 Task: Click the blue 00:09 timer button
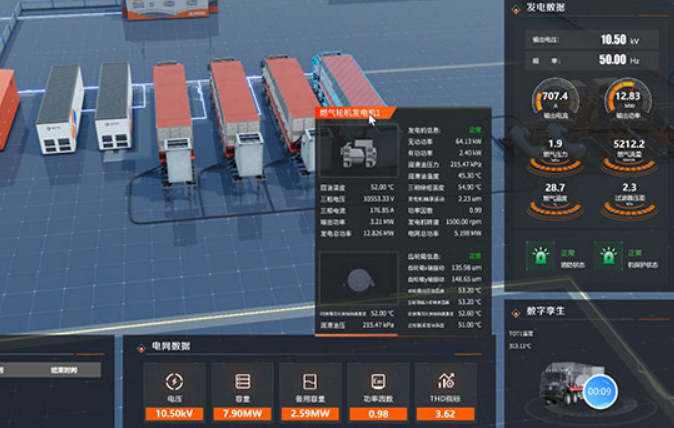click(600, 391)
